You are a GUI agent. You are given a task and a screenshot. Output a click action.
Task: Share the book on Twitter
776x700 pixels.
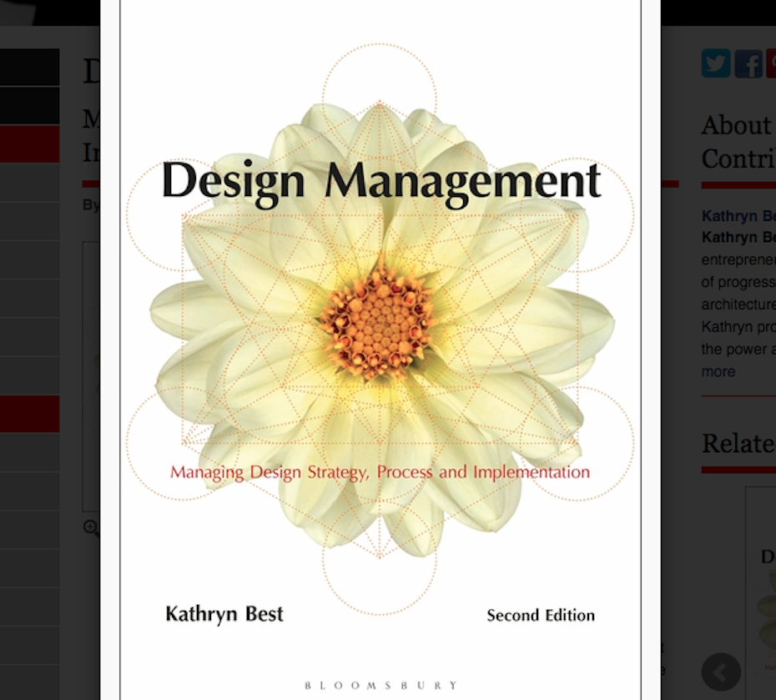[715, 63]
